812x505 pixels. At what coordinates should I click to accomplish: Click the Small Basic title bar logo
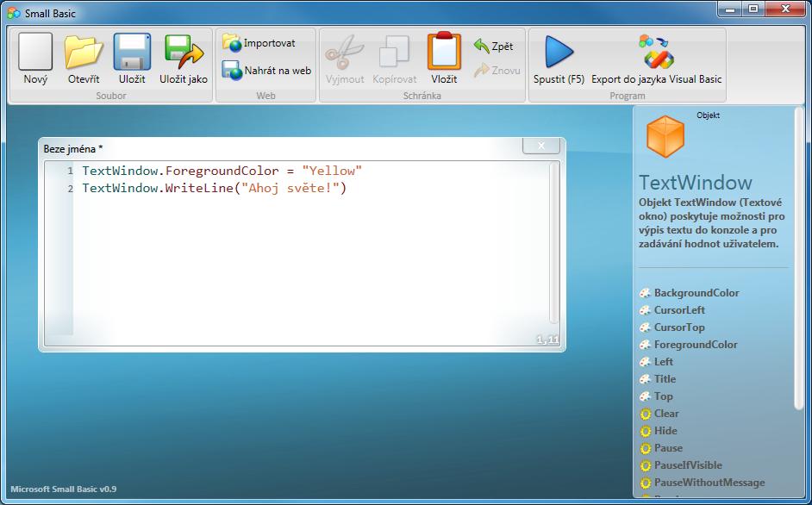point(14,13)
